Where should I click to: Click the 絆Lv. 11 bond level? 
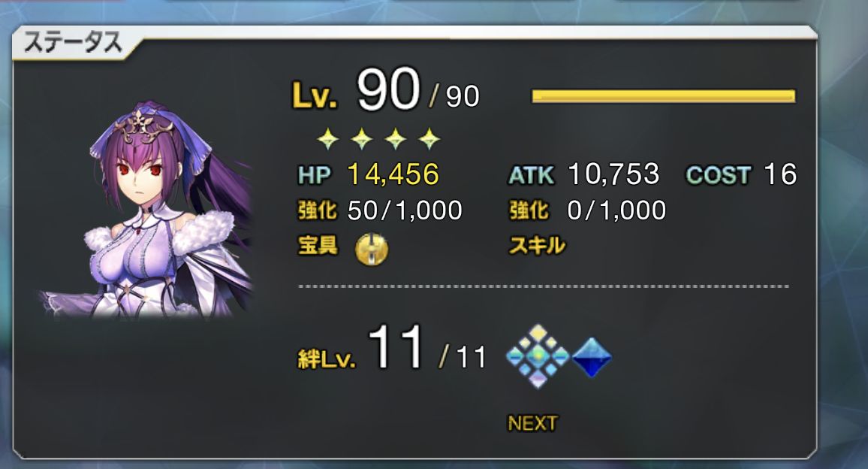[392, 349]
